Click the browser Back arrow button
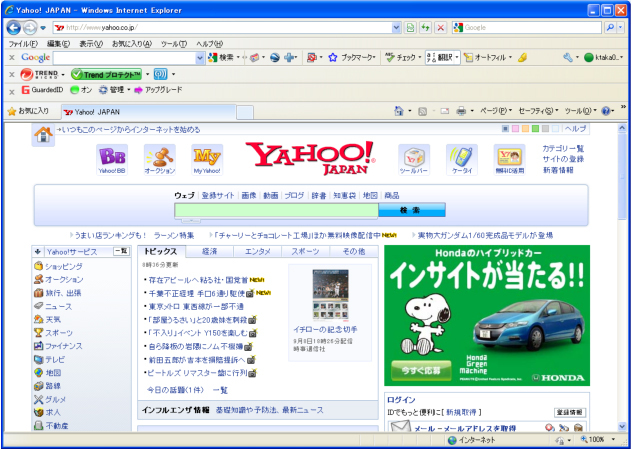Image resolution: width=632 pixels, height=450 pixels. pos(13,28)
